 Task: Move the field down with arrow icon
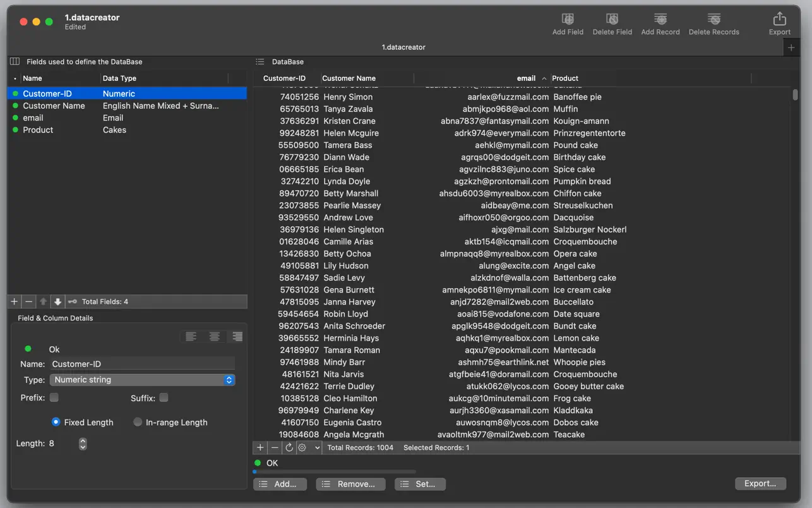tap(57, 302)
